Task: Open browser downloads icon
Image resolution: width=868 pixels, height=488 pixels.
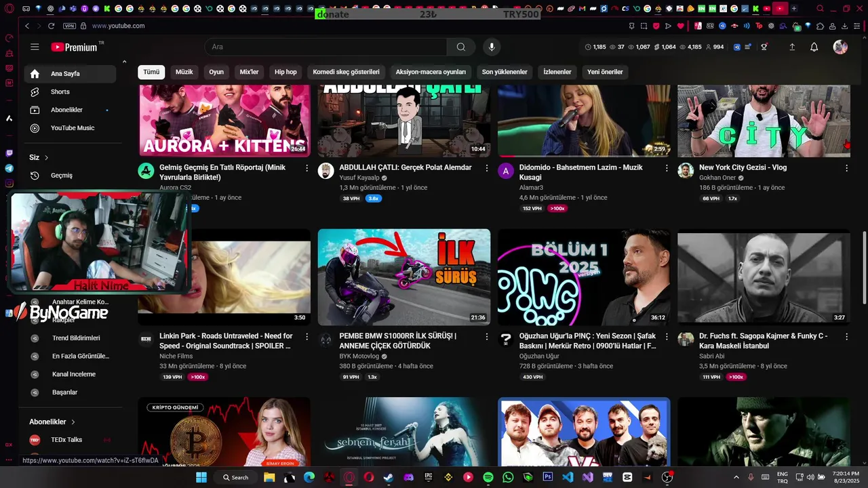Action: click(x=846, y=26)
